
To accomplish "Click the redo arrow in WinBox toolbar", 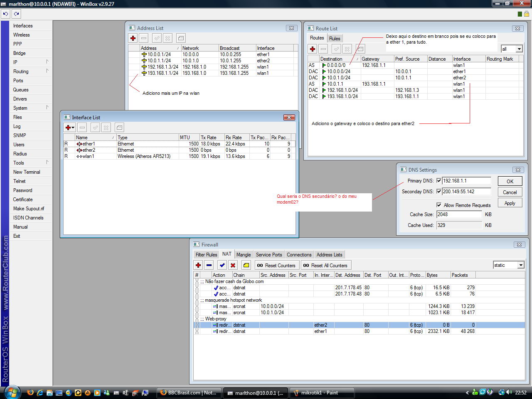I will click(16, 14).
